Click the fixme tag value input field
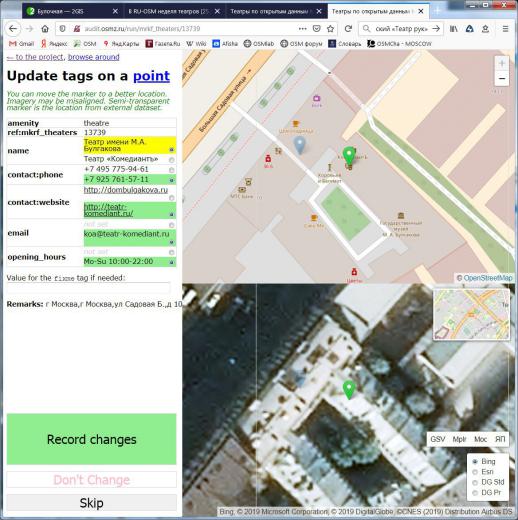This screenshot has width=518, height=520. (x=89, y=288)
